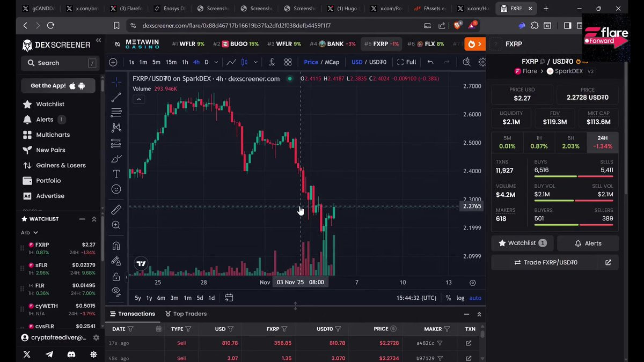This screenshot has width=644, height=362.
Task: Filter transactions by DATE funnel icon
Action: (x=130, y=329)
